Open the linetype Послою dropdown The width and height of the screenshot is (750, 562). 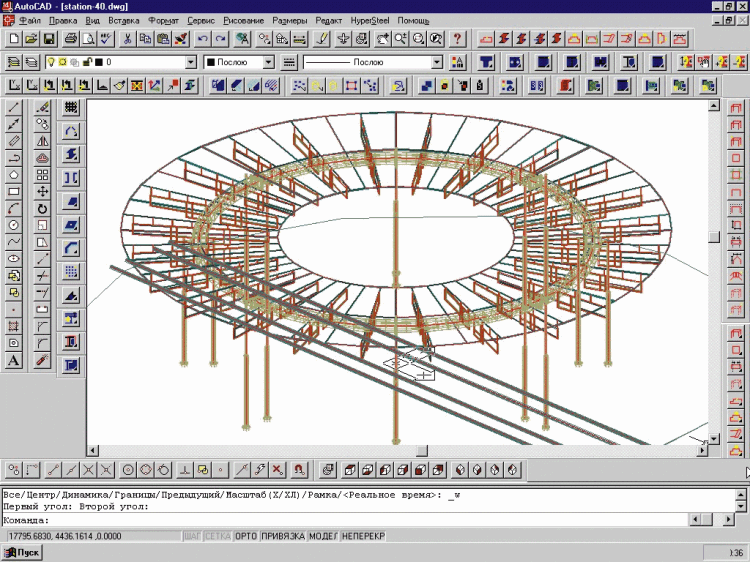pyautogui.click(x=437, y=62)
